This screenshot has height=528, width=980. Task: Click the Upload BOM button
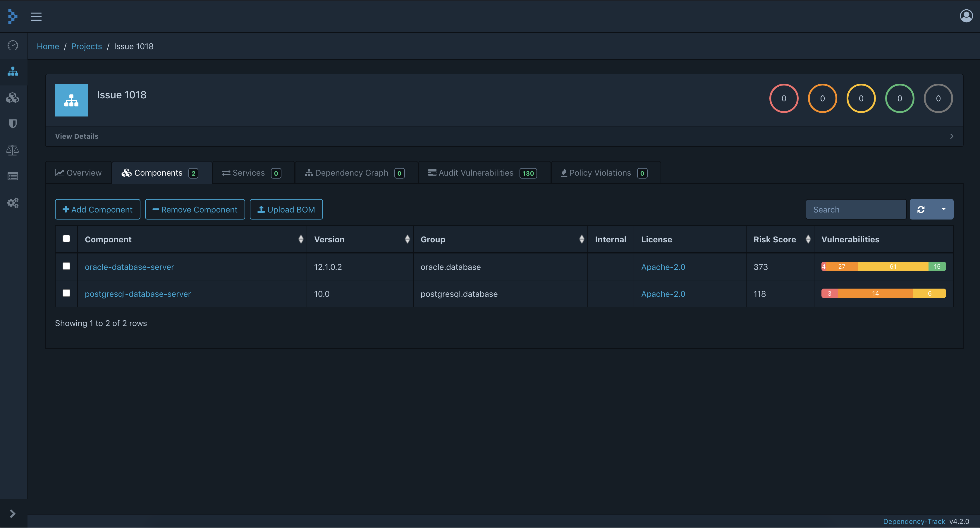tap(286, 209)
